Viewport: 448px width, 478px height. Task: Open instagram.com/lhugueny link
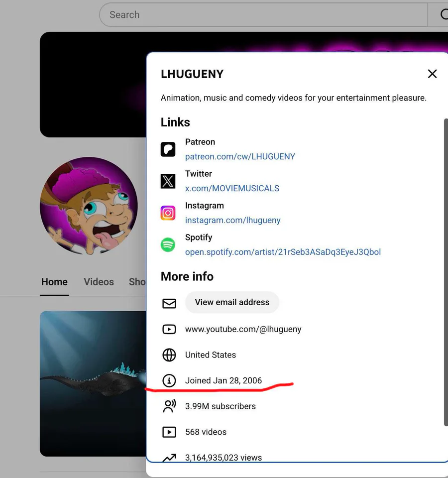coord(232,220)
